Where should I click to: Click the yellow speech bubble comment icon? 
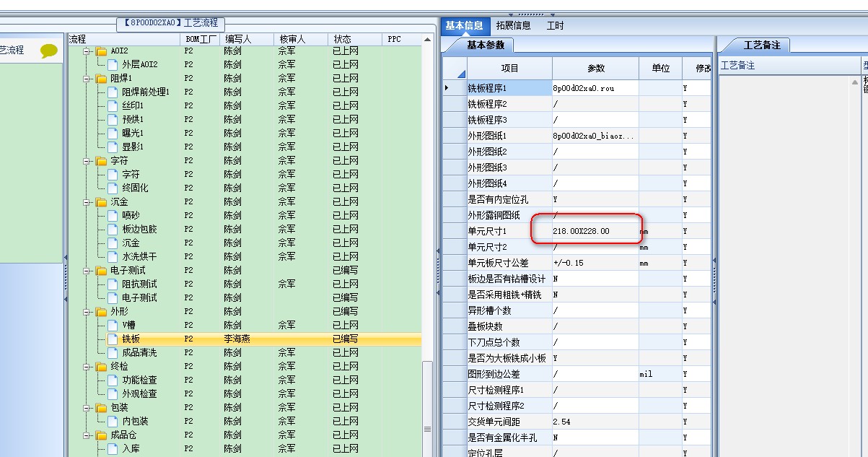[x=48, y=51]
